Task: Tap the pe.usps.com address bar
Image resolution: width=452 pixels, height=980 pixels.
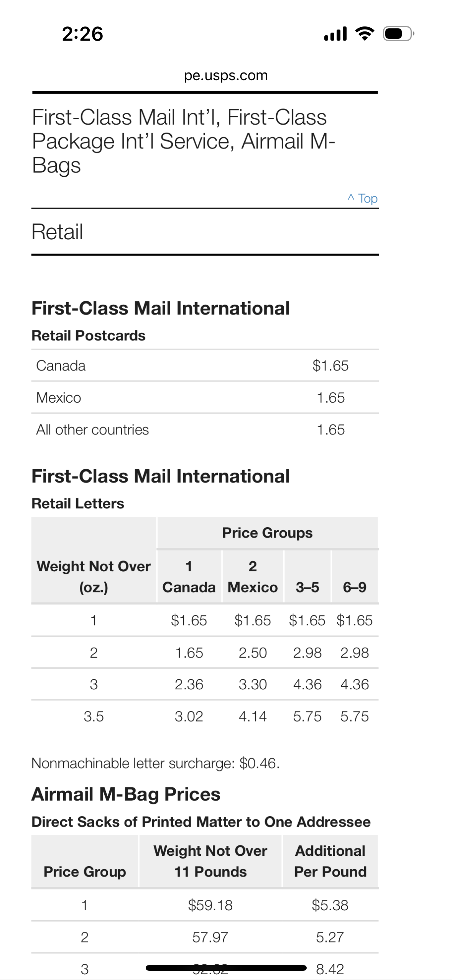Action: pyautogui.click(x=226, y=76)
